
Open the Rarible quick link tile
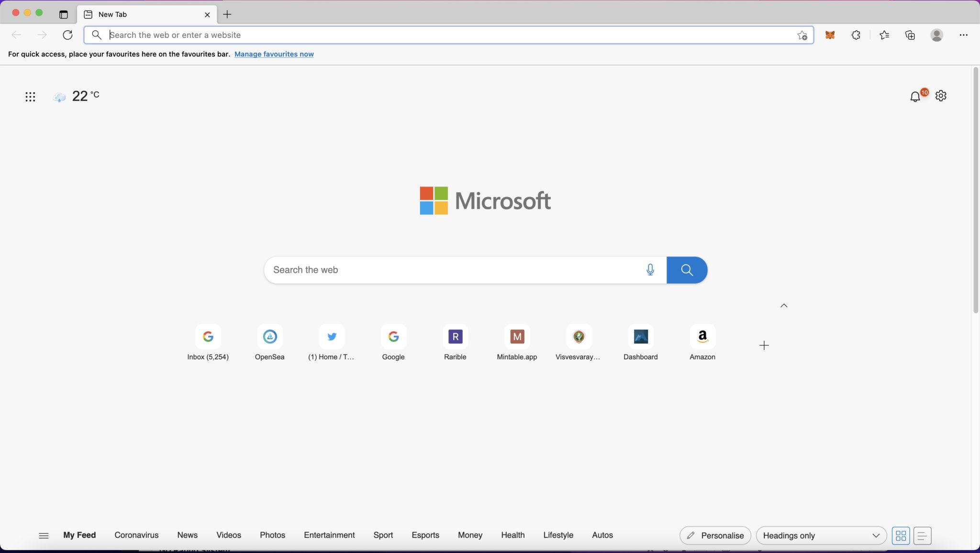coord(455,337)
